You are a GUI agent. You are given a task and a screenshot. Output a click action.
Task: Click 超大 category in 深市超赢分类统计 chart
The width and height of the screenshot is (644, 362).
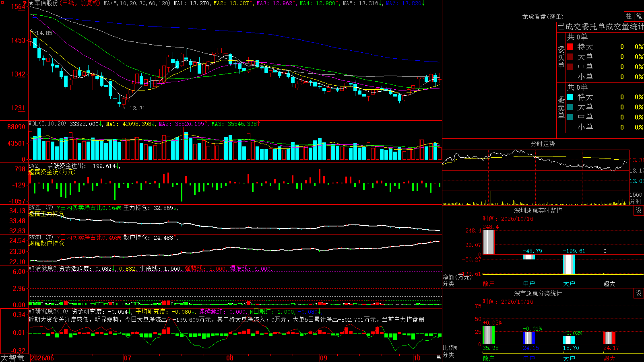609,358
